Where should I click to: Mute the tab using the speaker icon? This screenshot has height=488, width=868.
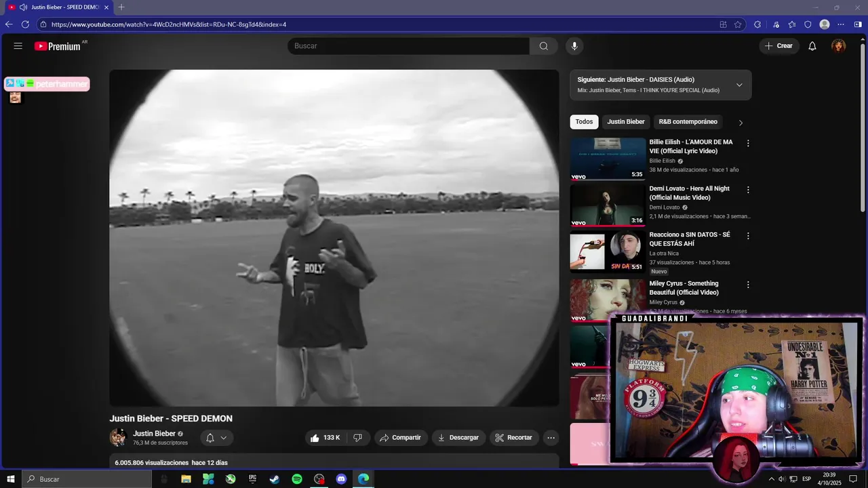pos(23,7)
